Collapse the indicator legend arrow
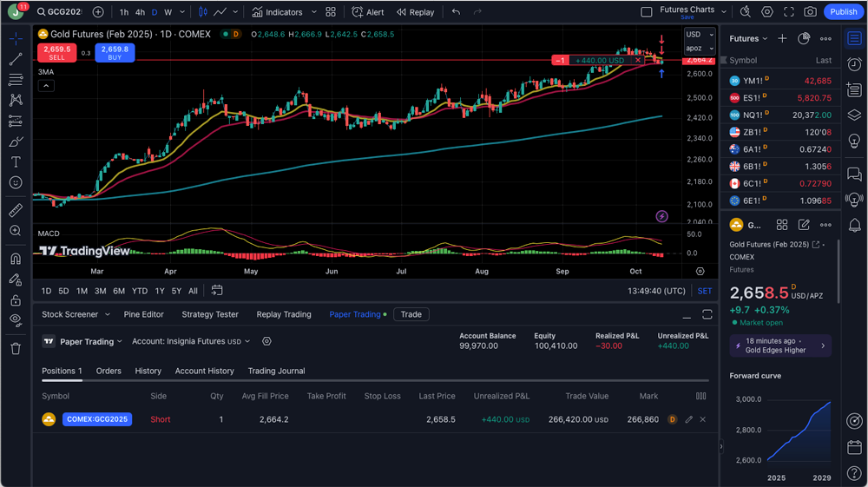 click(46, 86)
